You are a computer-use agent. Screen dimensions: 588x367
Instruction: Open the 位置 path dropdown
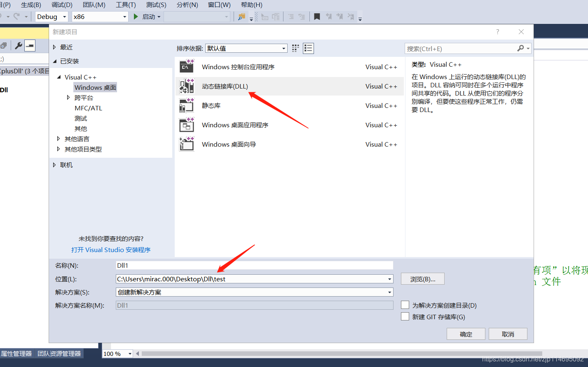[x=389, y=279]
